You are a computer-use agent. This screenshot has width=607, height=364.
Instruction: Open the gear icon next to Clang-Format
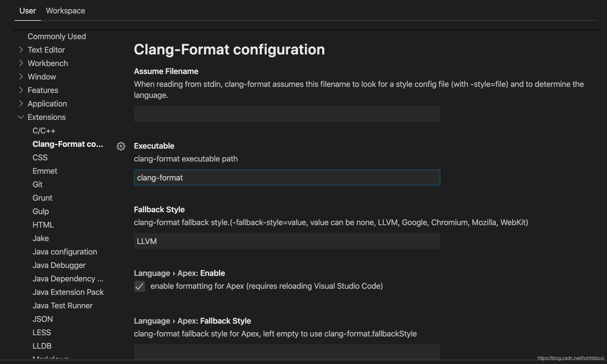[x=121, y=147]
